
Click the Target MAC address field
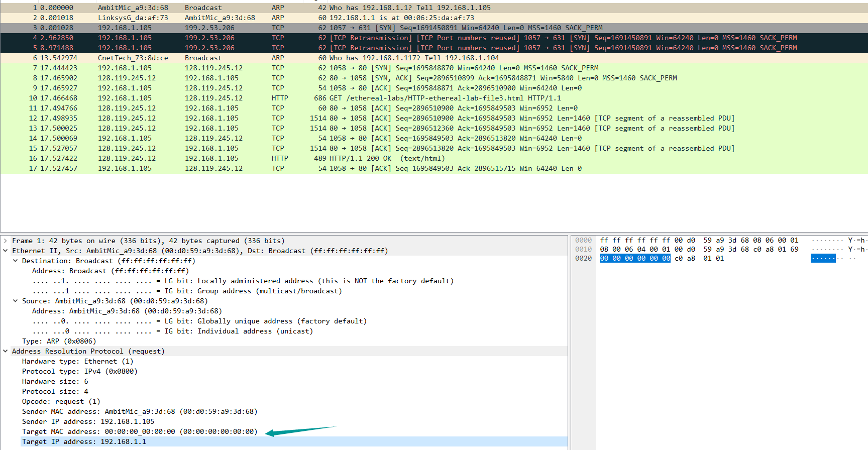pyautogui.click(x=140, y=432)
